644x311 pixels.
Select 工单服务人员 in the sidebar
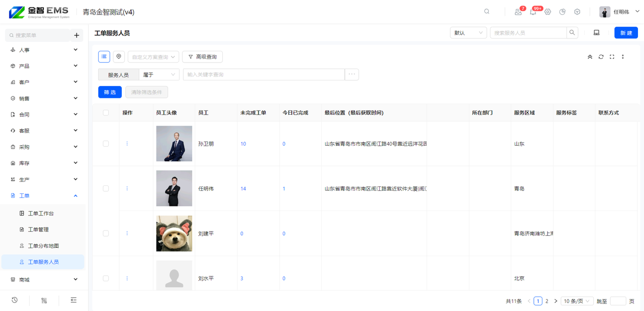(43, 262)
